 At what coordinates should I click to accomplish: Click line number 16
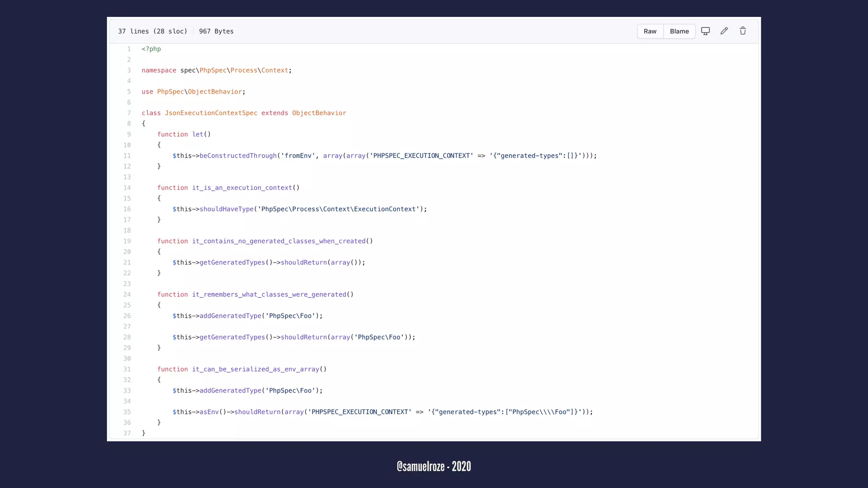tap(127, 209)
